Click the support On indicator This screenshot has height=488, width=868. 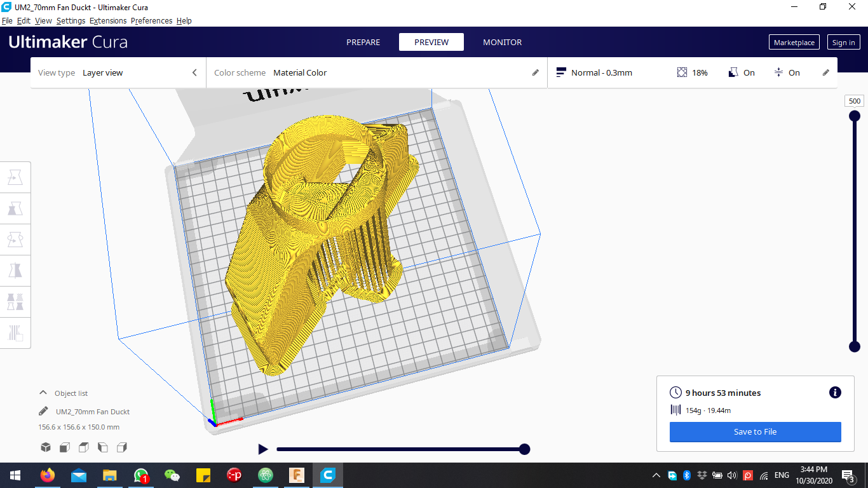[x=741, y=72]
